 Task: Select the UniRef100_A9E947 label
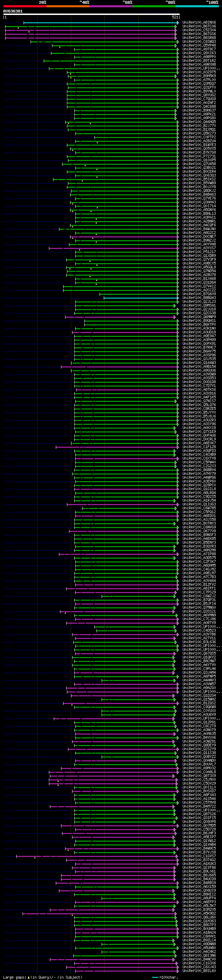[199, 336]
